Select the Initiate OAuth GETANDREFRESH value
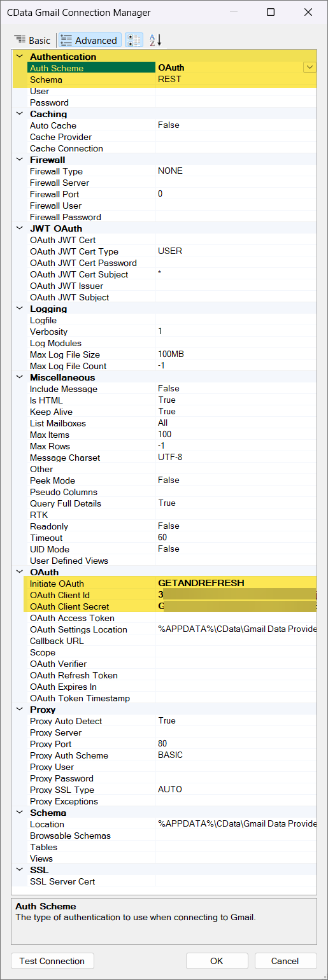 [236, 584]
